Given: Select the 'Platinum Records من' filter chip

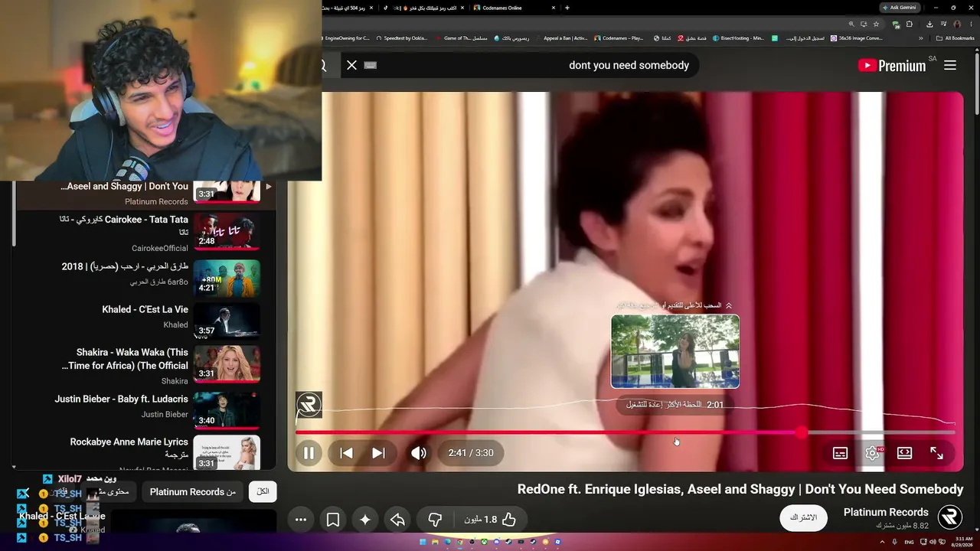Looking at the screenshot, I should pyautogui.click(x=193, y=491).
